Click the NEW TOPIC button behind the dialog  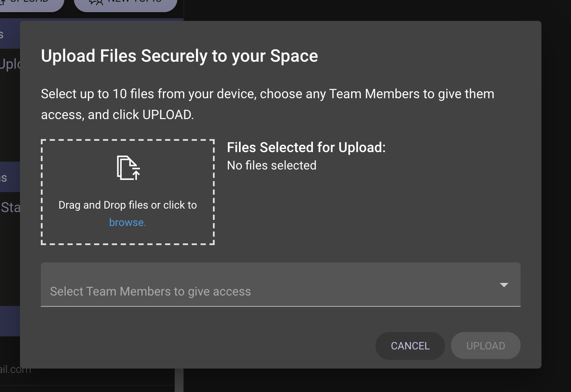126,4
